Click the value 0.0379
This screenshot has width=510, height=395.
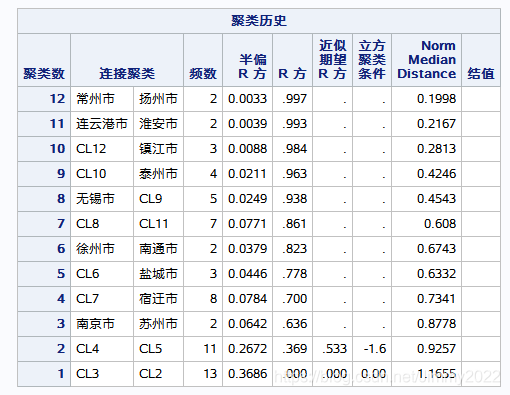point(247,249)
